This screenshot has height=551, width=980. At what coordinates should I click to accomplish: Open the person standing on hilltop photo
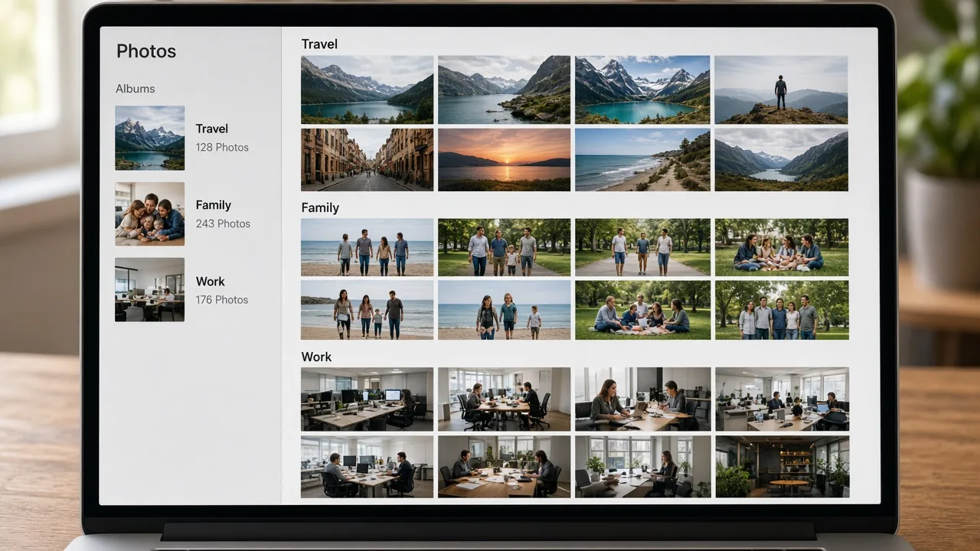point(781,90)
